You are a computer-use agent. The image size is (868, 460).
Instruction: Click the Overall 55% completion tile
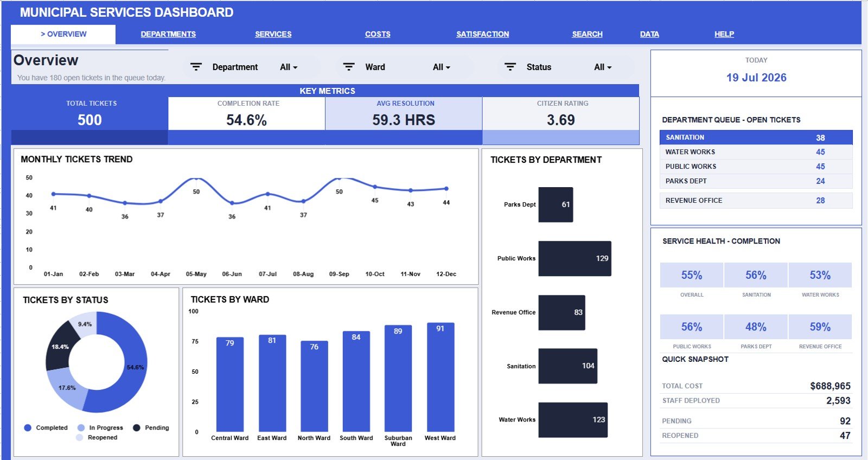pyautogui.click(x=692, y=275)
